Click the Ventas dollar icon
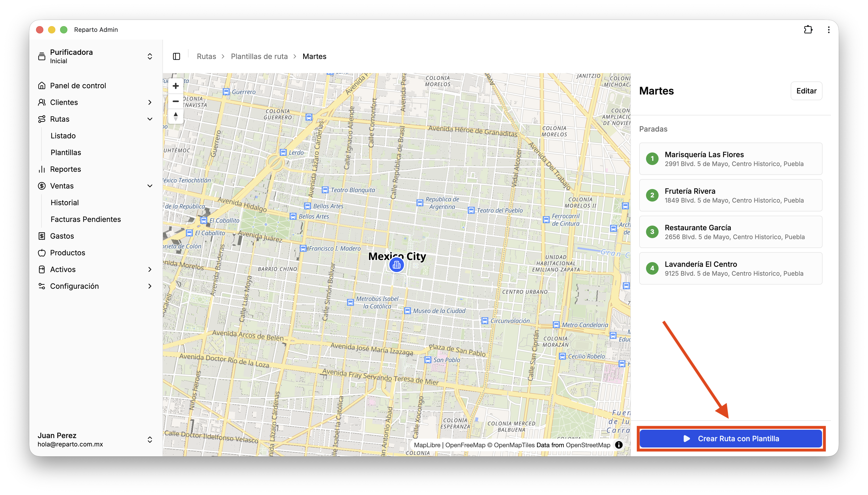The height and width of the screenshot is (495, 868). (x=42, y=186)
